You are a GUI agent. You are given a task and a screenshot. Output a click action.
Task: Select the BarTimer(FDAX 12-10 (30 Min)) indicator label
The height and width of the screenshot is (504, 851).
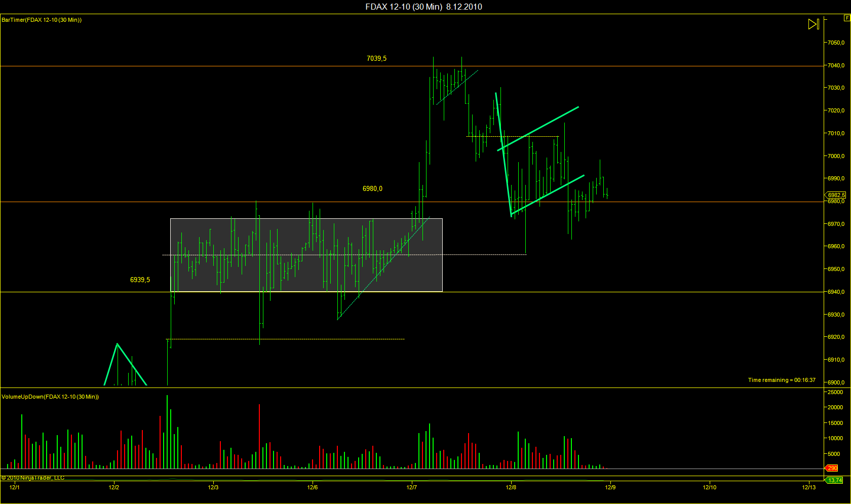tap(42, 20)
